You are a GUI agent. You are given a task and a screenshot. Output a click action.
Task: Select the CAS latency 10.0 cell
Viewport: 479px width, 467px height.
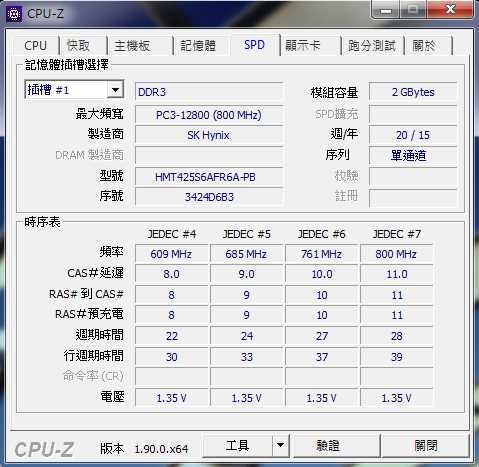click(322, 274)
